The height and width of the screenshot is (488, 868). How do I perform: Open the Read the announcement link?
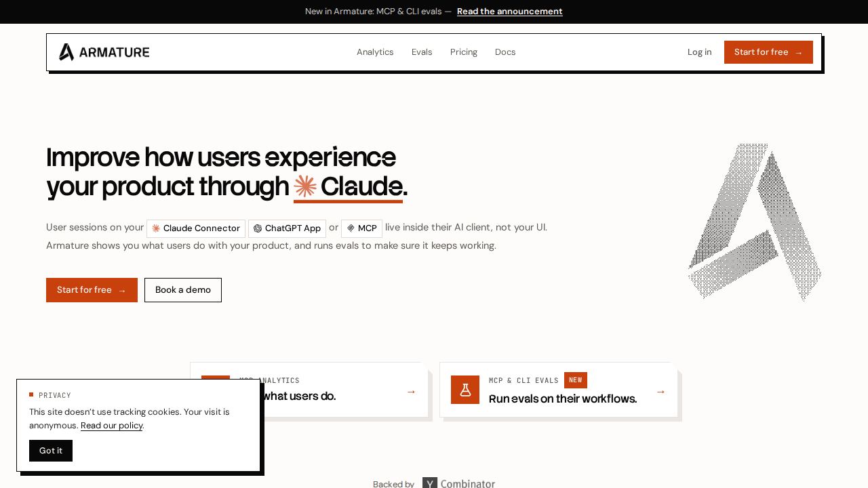coord(510,12)
